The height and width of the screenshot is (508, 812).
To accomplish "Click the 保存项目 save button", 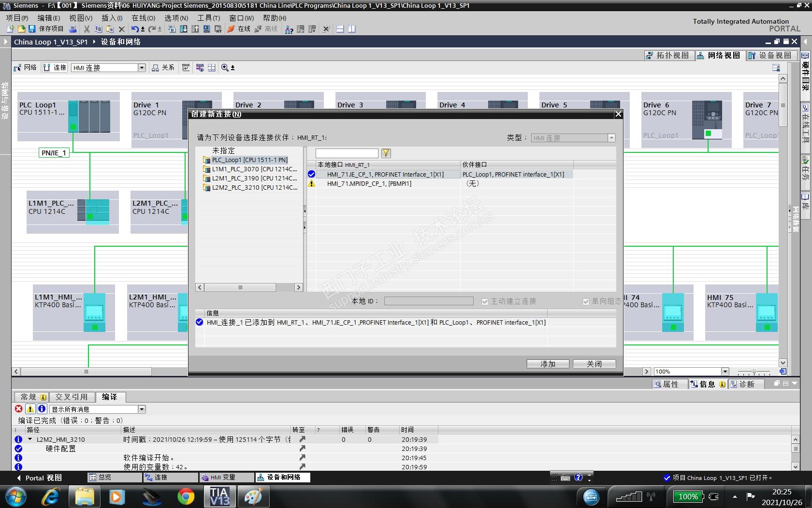I will [46, 29].
